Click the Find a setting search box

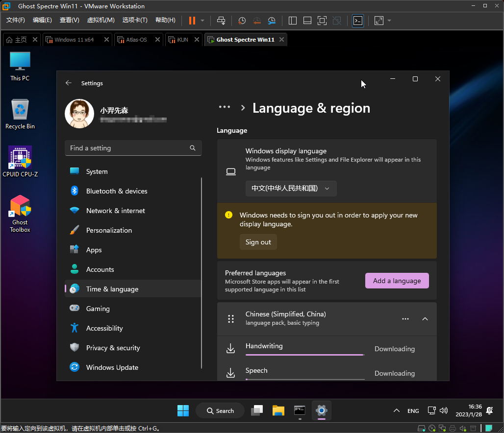click(128, 148)
